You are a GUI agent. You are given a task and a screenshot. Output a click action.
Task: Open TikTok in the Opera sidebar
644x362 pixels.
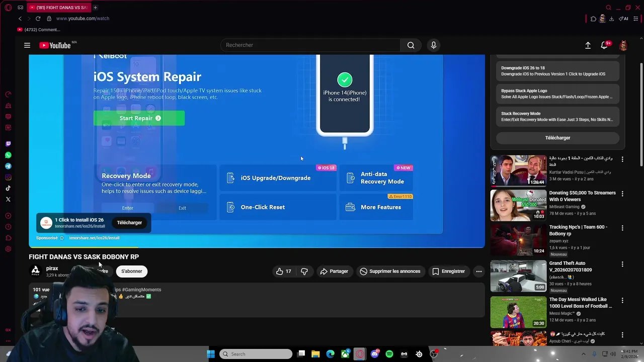coord(8,188)
